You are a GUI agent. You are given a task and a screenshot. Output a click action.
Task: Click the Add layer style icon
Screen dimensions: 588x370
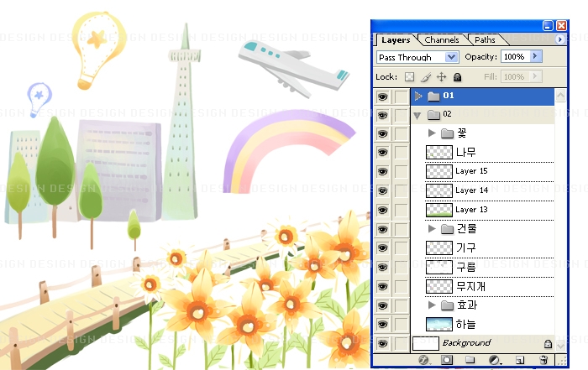[424, 360]
